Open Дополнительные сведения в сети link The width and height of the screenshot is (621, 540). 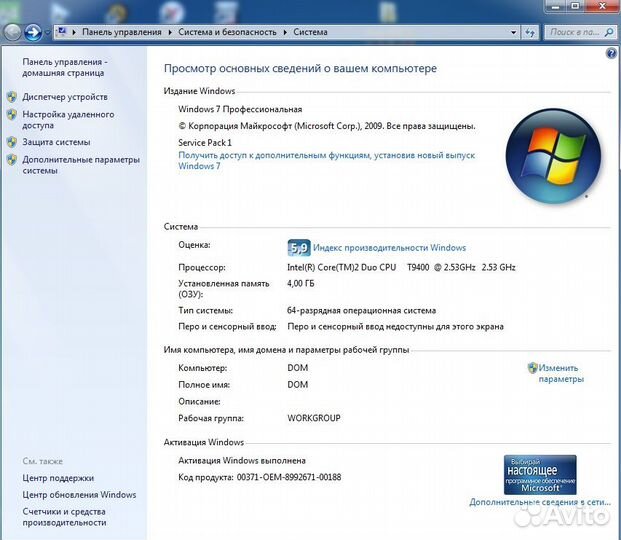pyautogui.click(x=540, y=502)
